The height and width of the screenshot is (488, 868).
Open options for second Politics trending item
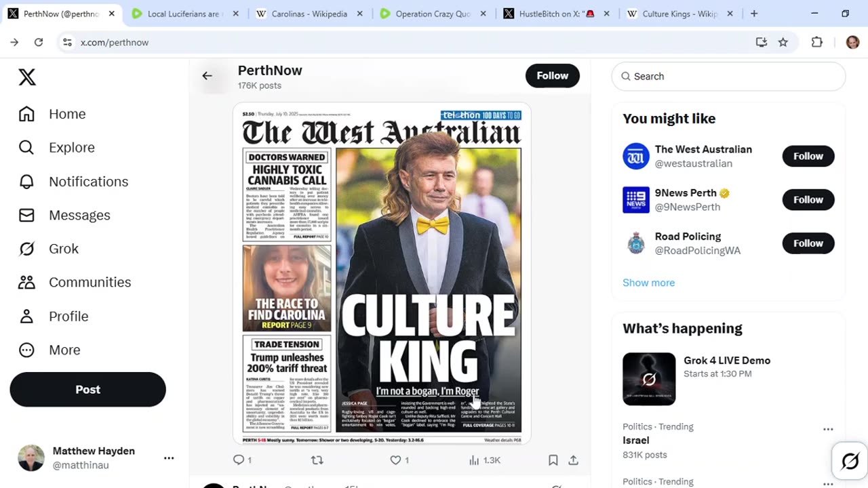pyautogui.click(x=828, y=483)
